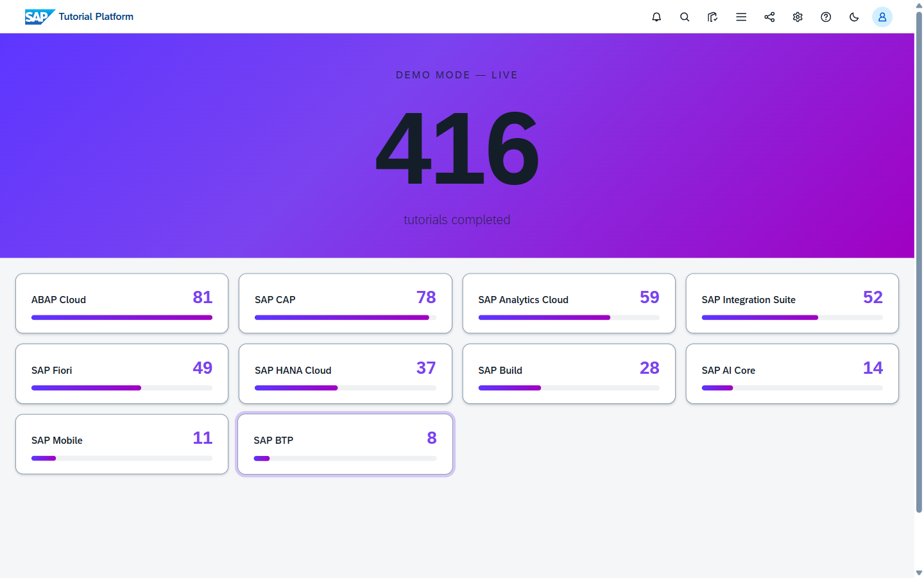Click the share icon
The width and height of the screenshot is (924, 578).
(x=769, y=17)
